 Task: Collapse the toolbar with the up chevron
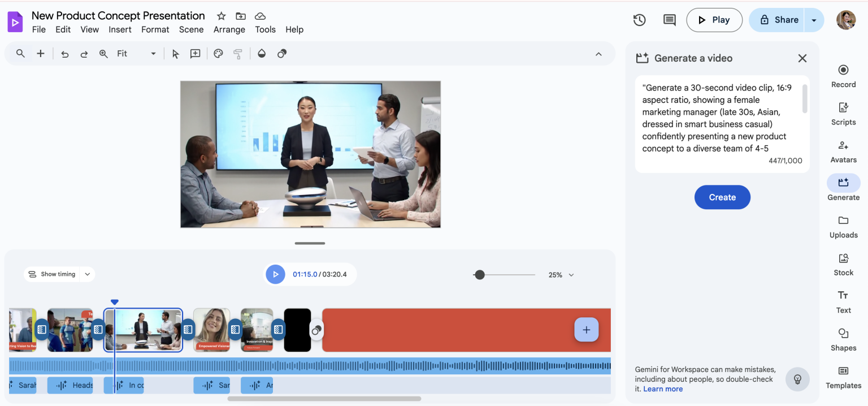click(598, 54)
